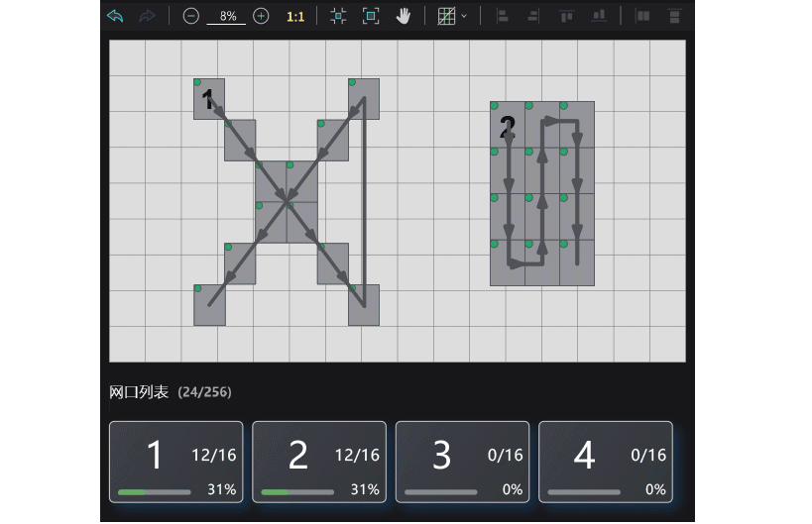This screenshot has height=524, width=812.
Task: Click the fit-to-selection focus icon
Action: point(338,16)
